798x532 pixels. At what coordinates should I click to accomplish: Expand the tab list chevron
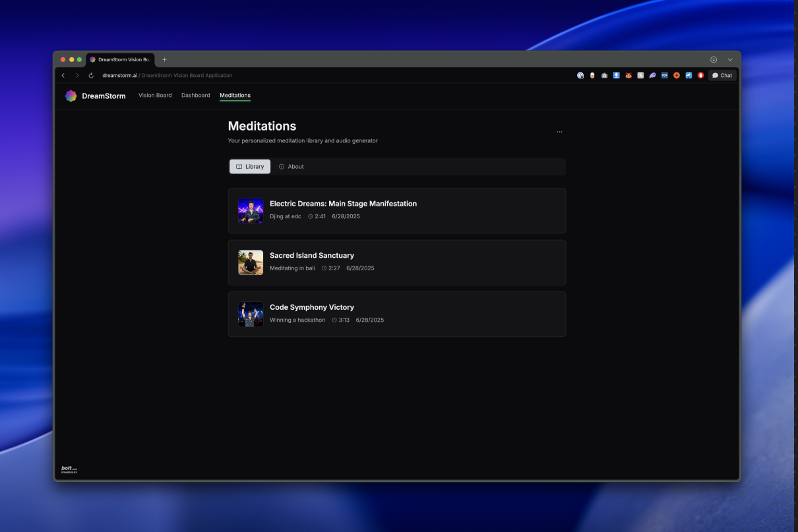point(730,59)
